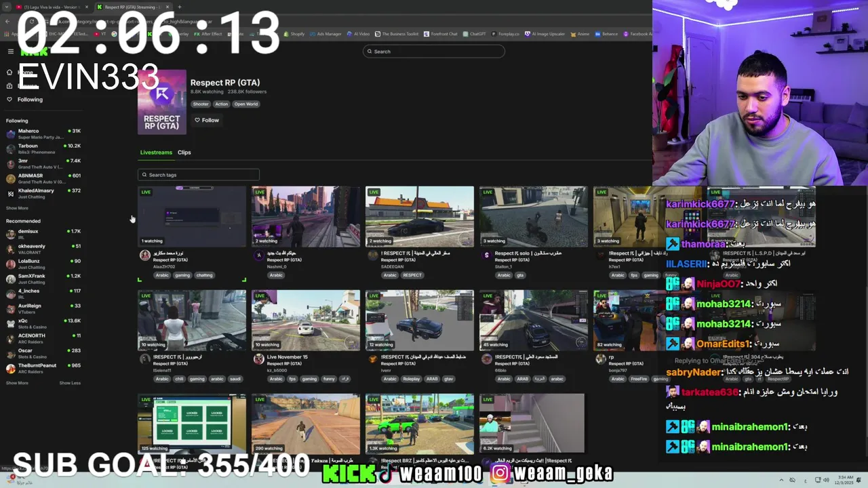The width and height of the screenshot is (868, 488).
Task: Open the Shopify bookmark
Action: coord(294,34)
